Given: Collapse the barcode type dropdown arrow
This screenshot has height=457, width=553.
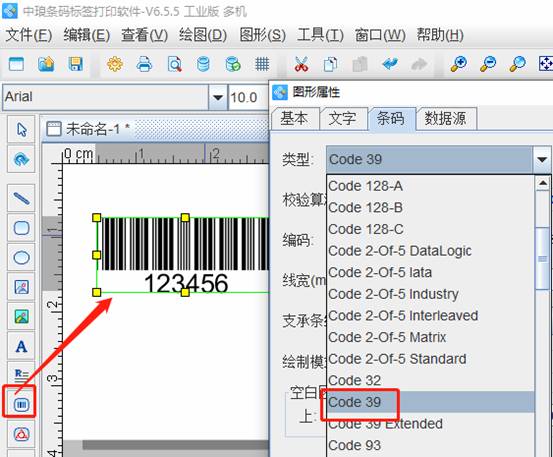Looking at the screenshot, I should tap(542, 159).
